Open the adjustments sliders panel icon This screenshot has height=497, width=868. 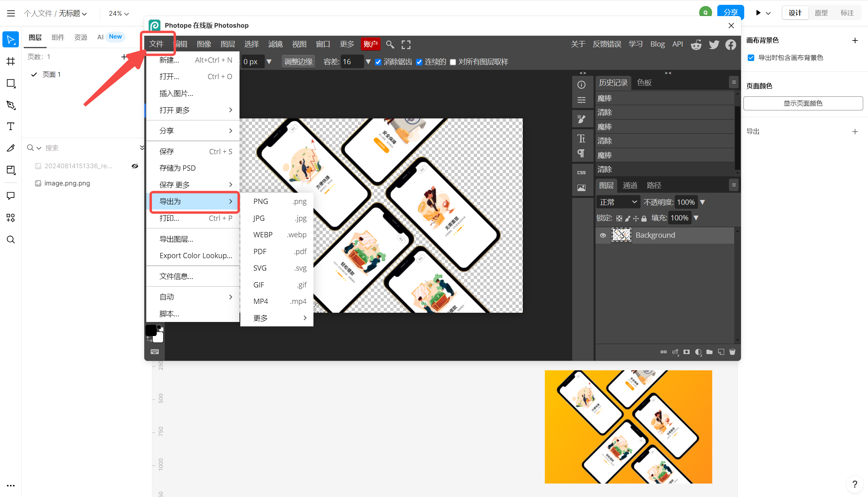coord(581,100)
